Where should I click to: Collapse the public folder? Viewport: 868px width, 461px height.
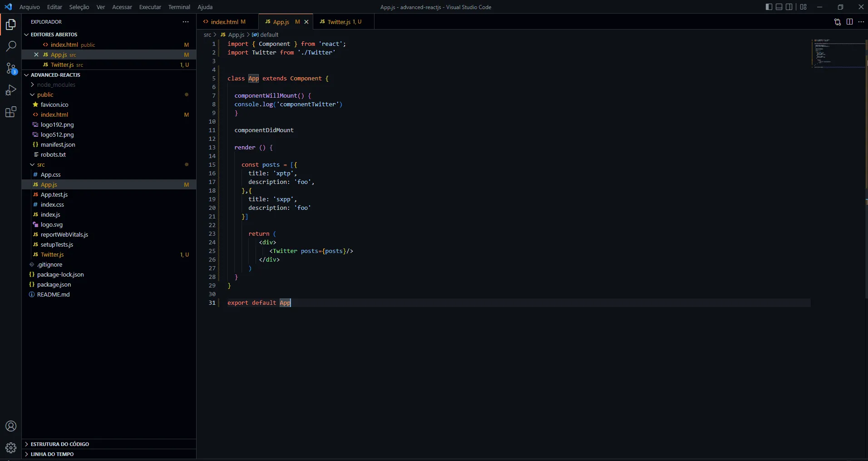point(109,95)
